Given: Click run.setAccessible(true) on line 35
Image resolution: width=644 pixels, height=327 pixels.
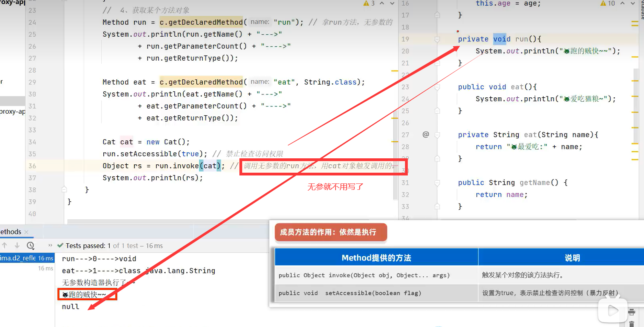Looking at the screenshot, I should (x=155, y=154).
